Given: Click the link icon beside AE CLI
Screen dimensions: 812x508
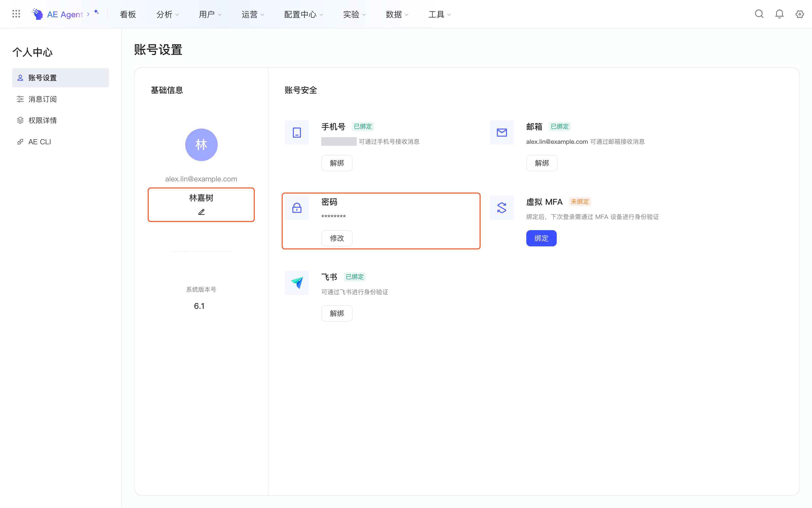Looking at the screenshot, I should [20, 142].
